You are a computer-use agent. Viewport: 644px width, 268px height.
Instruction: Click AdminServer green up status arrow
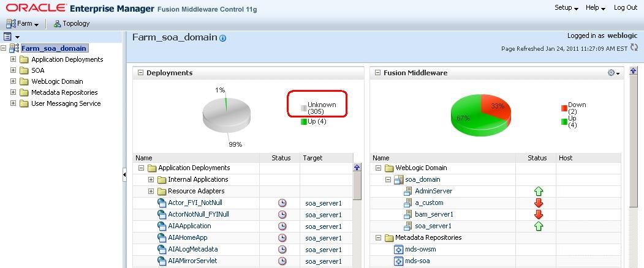pos(539,192)
